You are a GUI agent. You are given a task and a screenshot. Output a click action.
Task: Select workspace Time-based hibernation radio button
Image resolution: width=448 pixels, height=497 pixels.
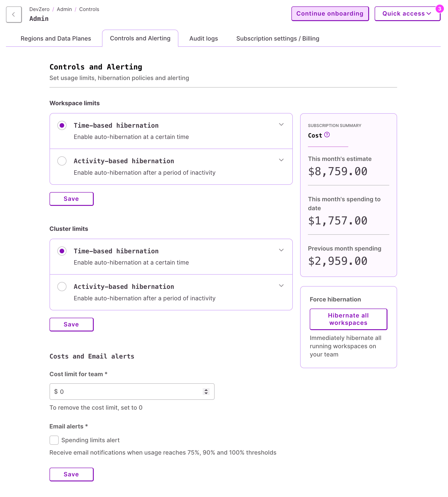62,125
